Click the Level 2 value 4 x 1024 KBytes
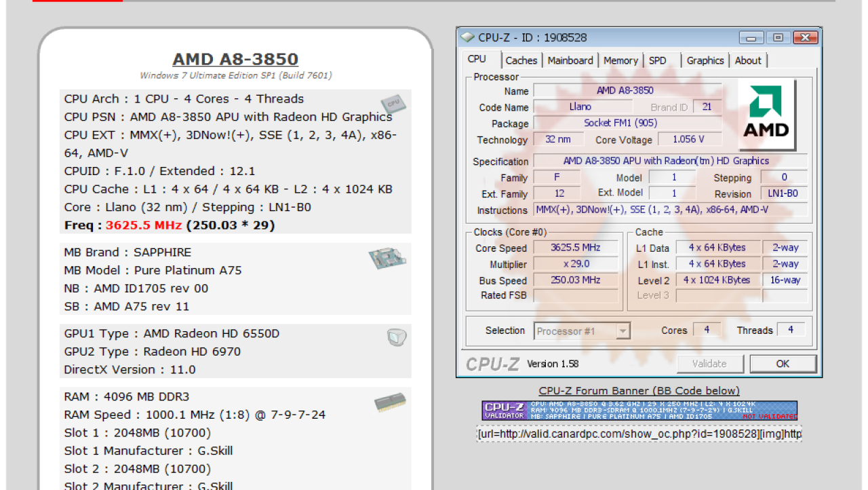Screen dimensions: 868x490 tap(717, 280)
